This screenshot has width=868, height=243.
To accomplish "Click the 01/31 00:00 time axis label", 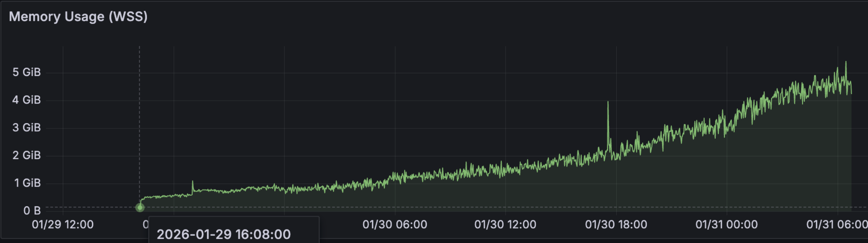I will click(726, 225).
